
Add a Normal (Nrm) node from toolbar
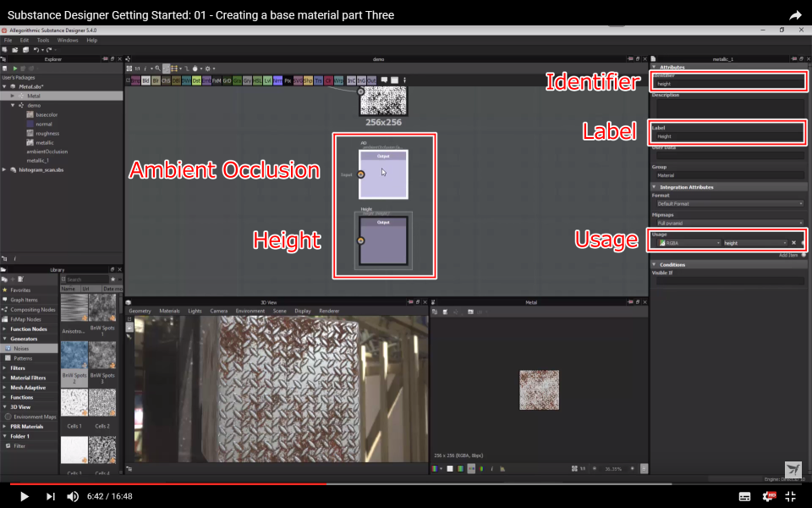[278, 80]
